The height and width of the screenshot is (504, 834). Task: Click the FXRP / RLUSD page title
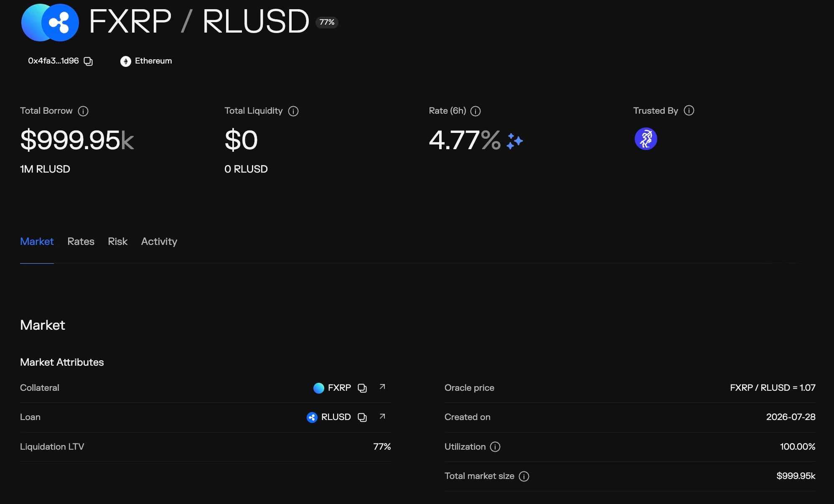click(199, 22)
